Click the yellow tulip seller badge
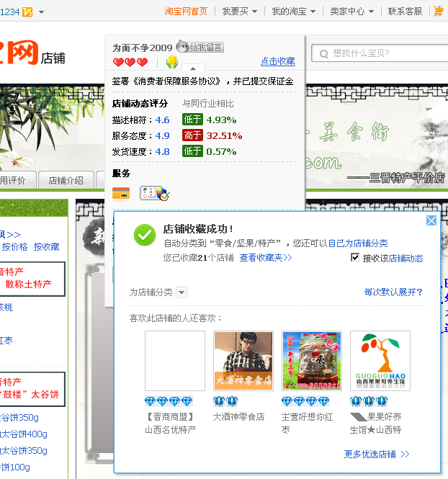The image size is (448, 479). coord(172,62)
